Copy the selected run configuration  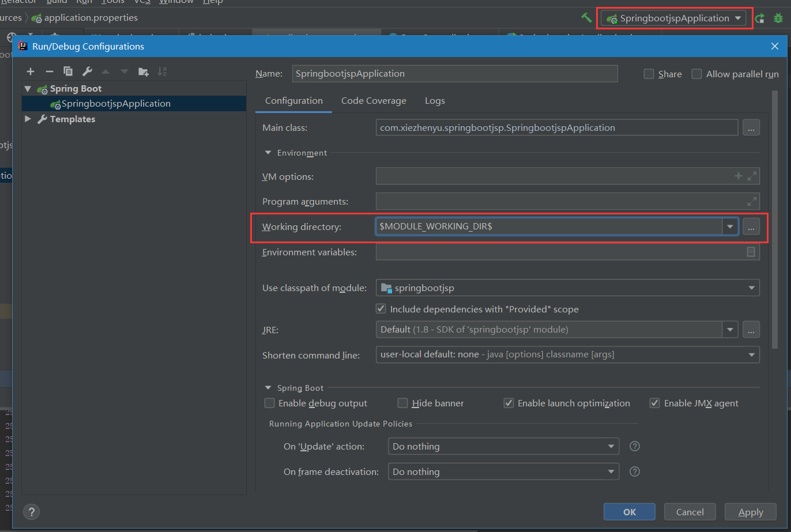[x=68, y=71]
